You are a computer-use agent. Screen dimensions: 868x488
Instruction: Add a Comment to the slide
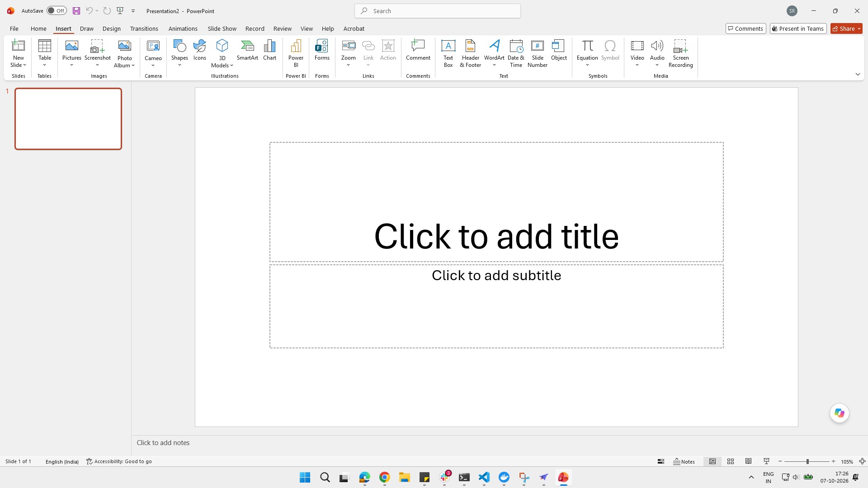tap(418, 50)
